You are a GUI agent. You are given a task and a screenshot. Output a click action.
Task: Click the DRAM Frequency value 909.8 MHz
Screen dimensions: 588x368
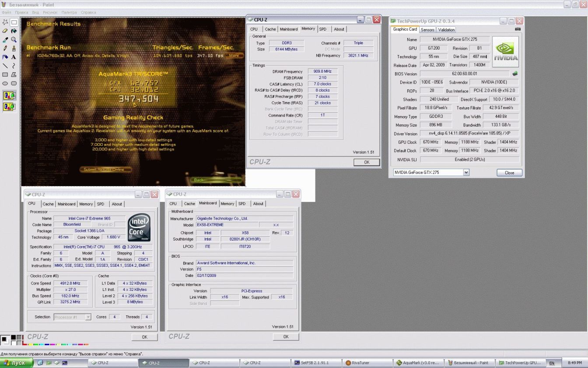coord(322,71)
